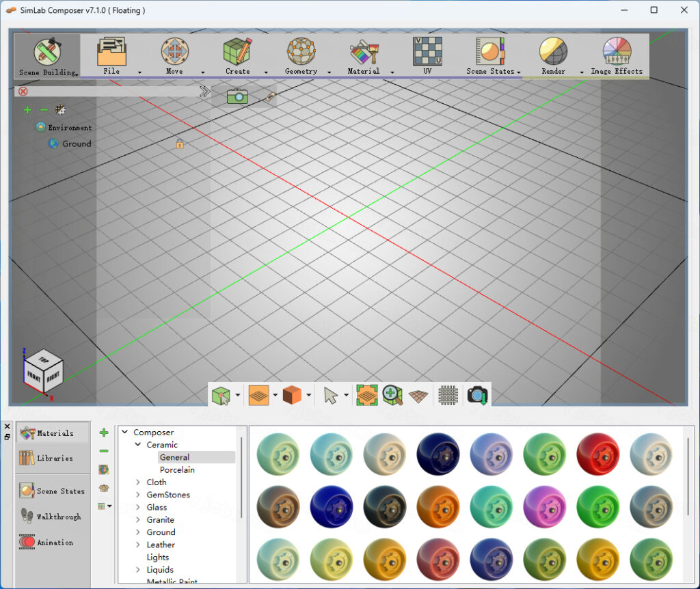Switch to the Scene States panel tab
The width and height of the screenshot is (700, 589).
53,491
